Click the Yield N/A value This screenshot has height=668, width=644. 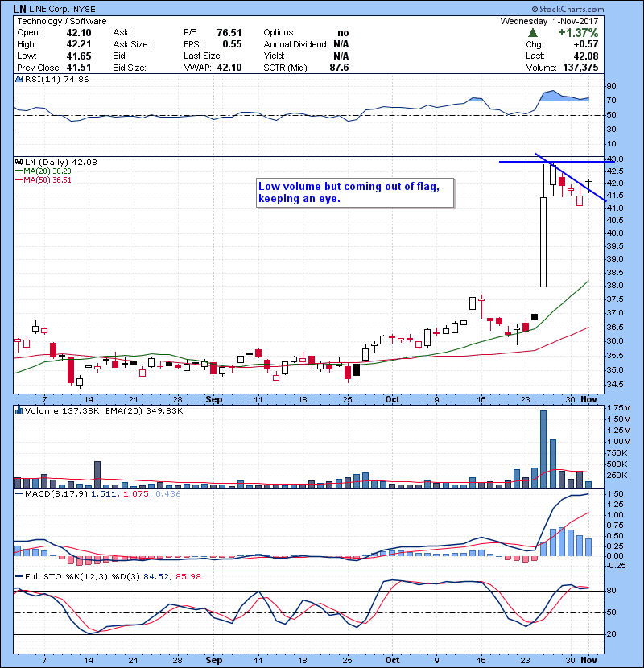[x=341, y=56]
